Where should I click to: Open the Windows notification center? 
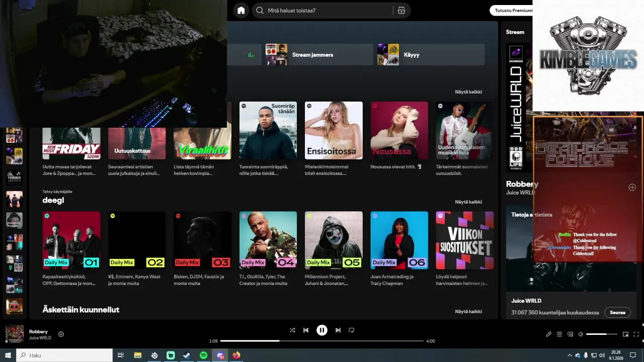click(633, 355)
